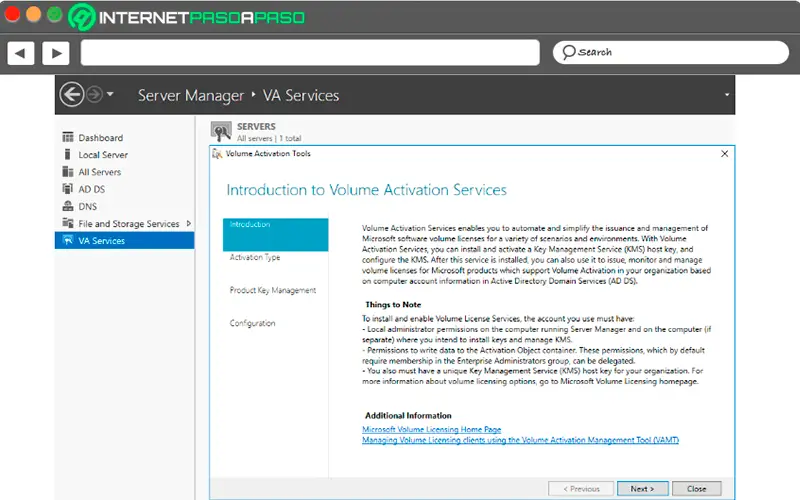Click the browser address bar field

309,52
